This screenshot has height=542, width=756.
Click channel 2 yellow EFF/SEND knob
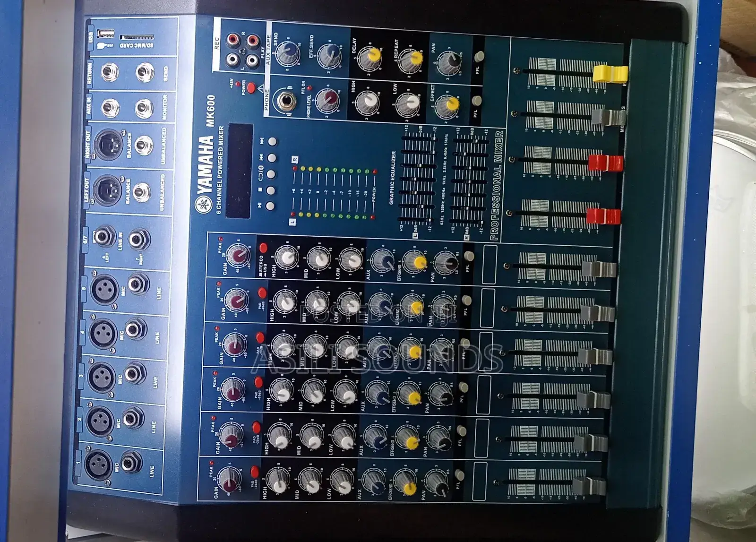pos(407,438)
